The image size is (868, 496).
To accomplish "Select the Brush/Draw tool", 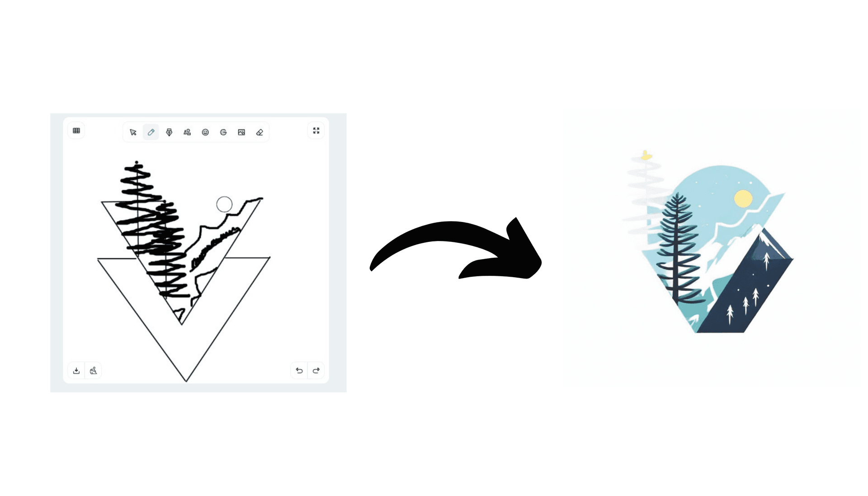I will (x=150, y=132).
